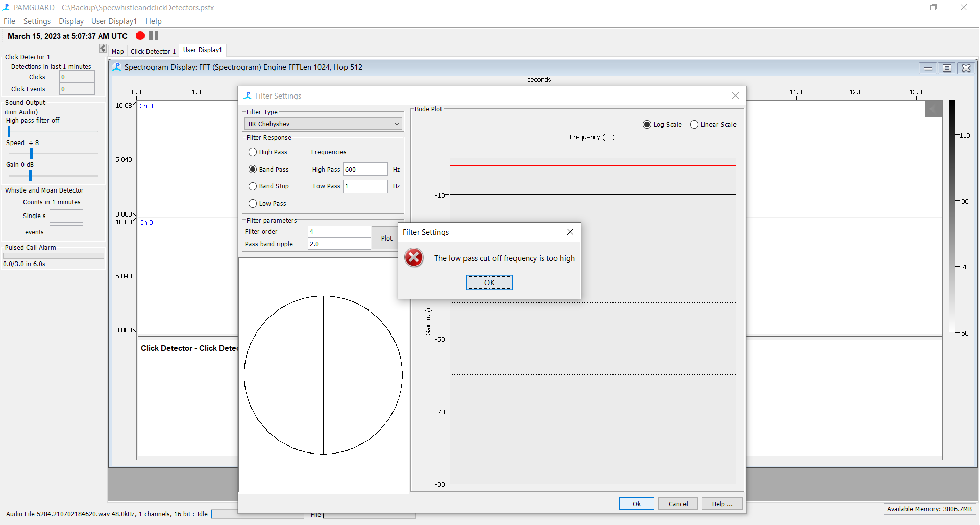The height and width of the screenshot is (525, 980).
Task: Close the Spectrogram Display inner window
Action: pos(966,68)
